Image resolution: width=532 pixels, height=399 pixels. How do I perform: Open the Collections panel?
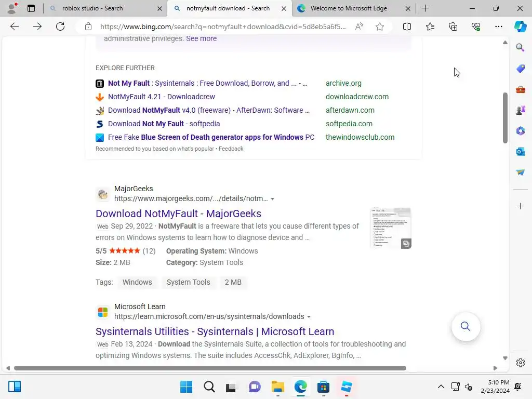pos(453,26)
